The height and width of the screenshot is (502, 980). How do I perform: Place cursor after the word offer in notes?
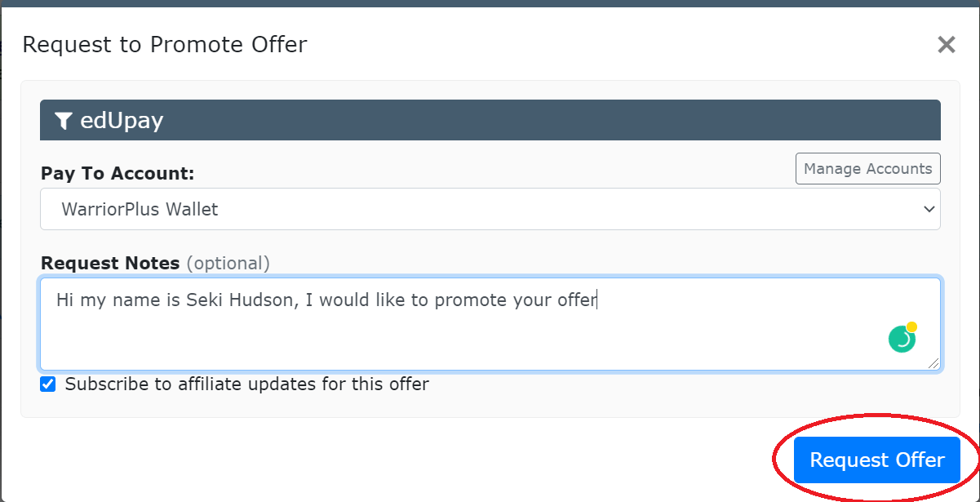pos(598,300)
